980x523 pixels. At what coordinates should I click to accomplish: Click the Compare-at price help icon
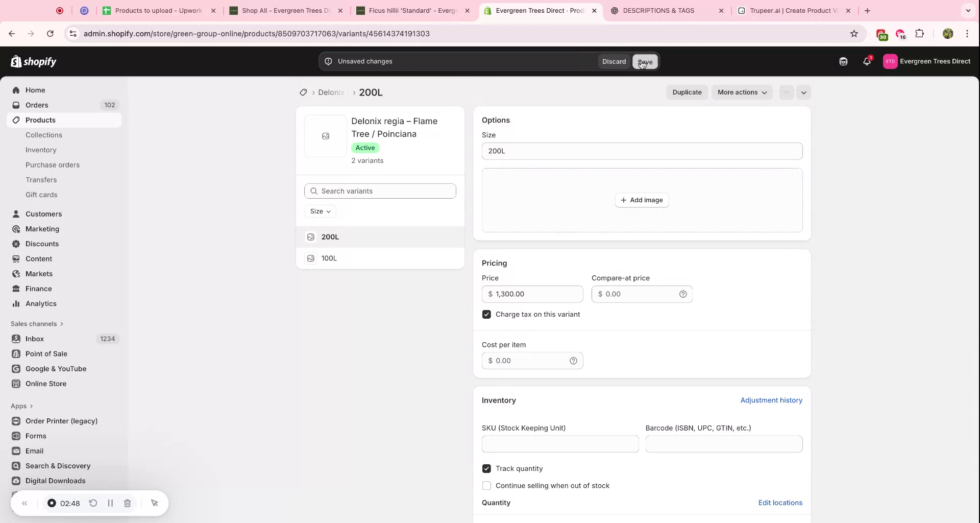(x=683, y=294)
